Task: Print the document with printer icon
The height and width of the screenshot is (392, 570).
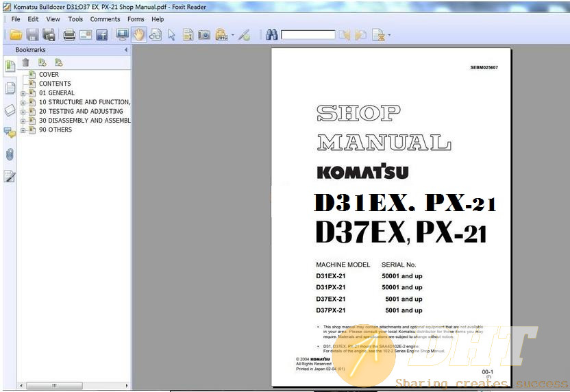Action: [69, 35]
